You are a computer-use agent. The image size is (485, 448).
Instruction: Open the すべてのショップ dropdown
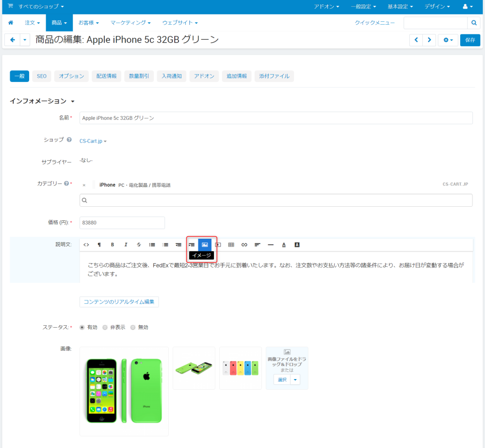pos(41,6)
